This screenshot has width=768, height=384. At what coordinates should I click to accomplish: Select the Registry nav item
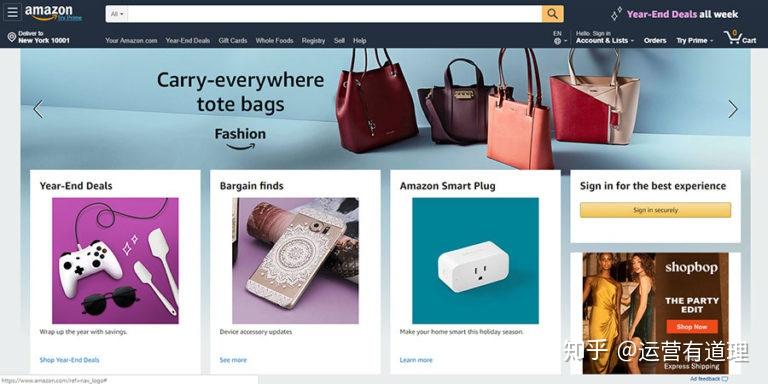click(313, 41)
